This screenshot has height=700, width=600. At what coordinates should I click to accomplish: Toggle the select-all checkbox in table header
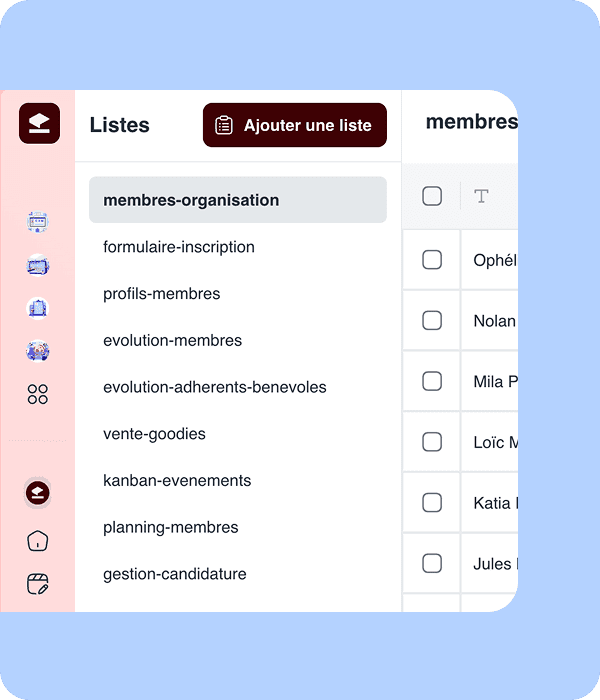coord(432,196)
